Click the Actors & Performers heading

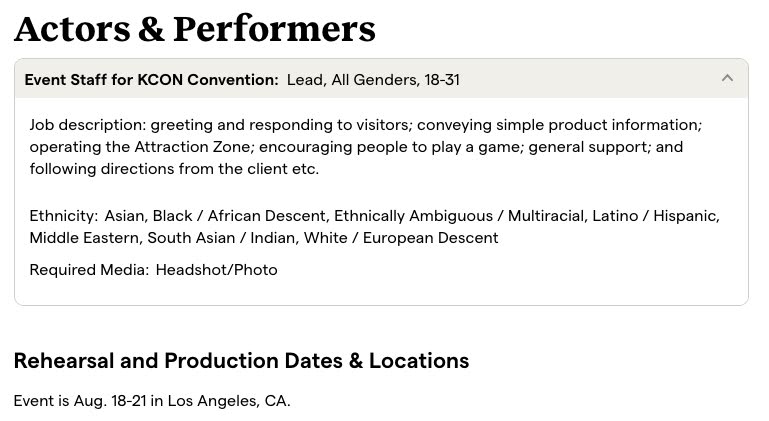[x=195, y=29]
